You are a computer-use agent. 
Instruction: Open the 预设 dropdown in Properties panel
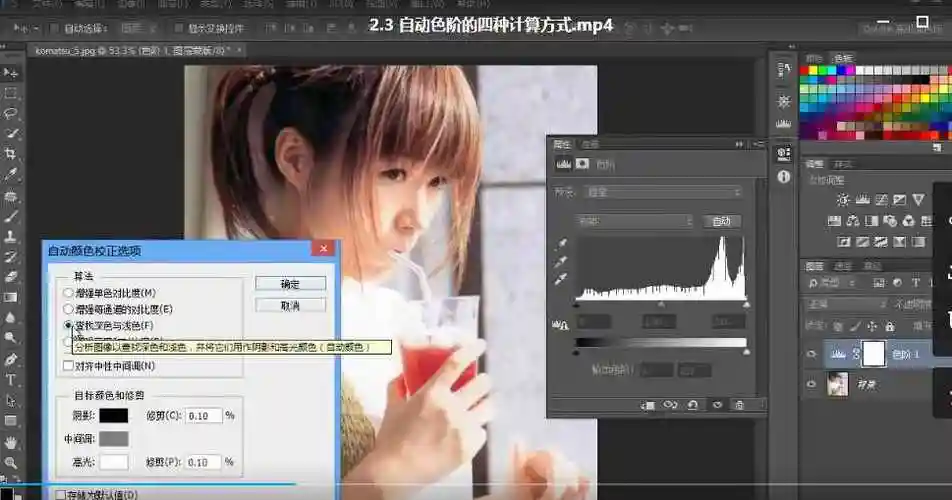click(x=663, y=192)
